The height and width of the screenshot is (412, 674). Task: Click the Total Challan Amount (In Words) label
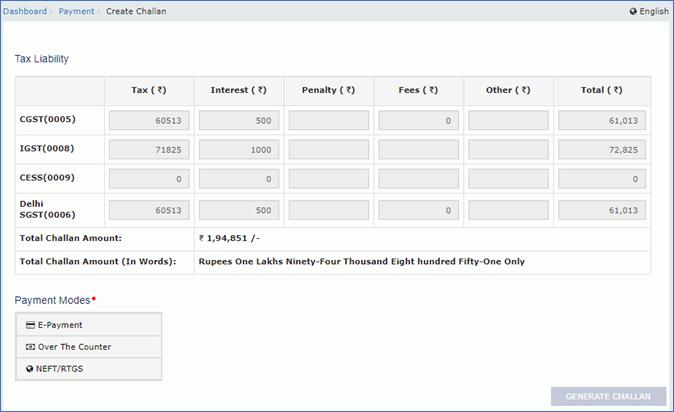pos(98,261)
